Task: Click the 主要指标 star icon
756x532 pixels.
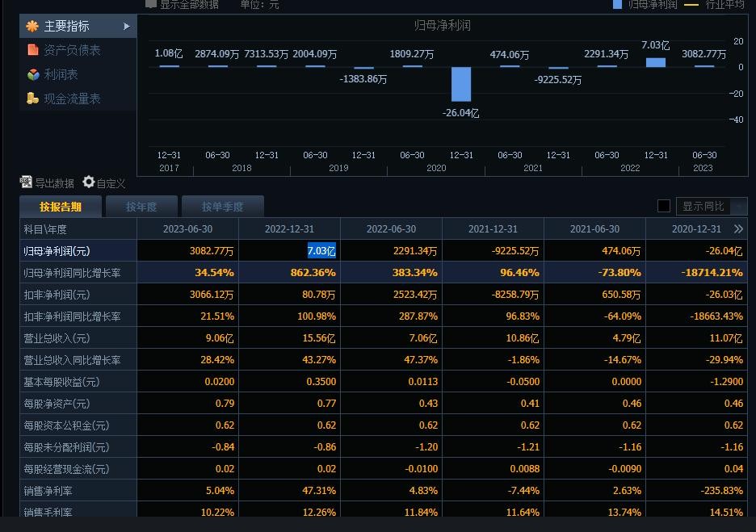Action: point(32,27)
